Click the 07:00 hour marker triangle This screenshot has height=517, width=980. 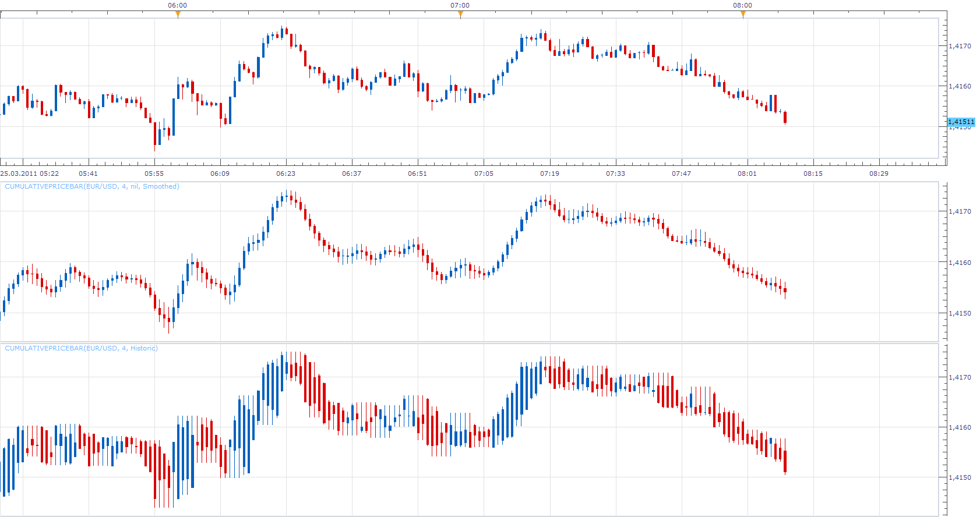(460, 14)
